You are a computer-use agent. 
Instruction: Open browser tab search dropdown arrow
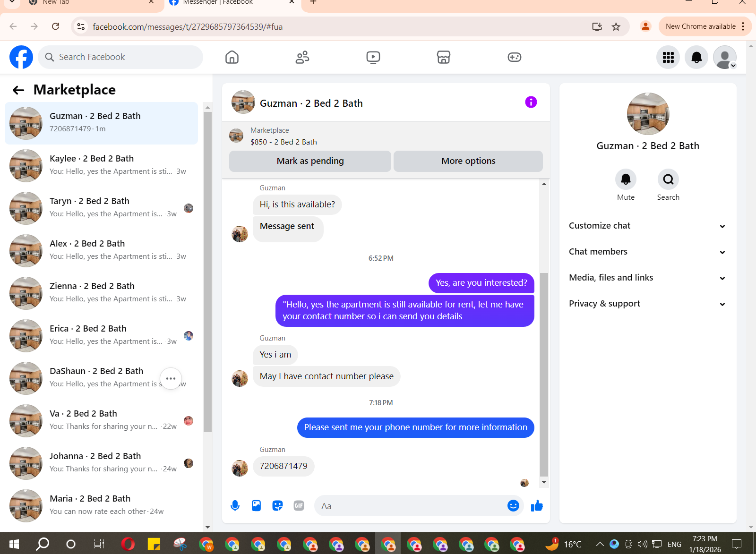12,2
